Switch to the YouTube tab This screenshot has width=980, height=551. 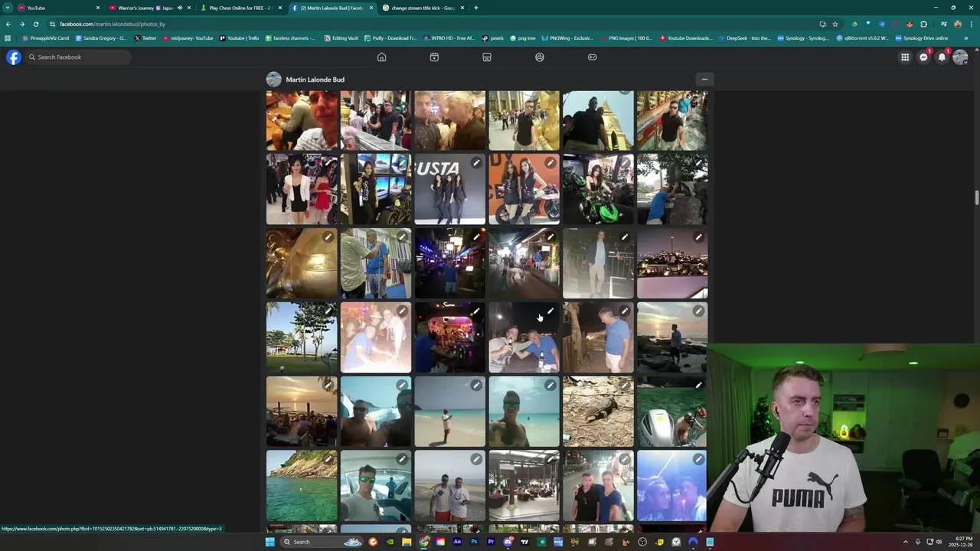click(x=58, y=8)
